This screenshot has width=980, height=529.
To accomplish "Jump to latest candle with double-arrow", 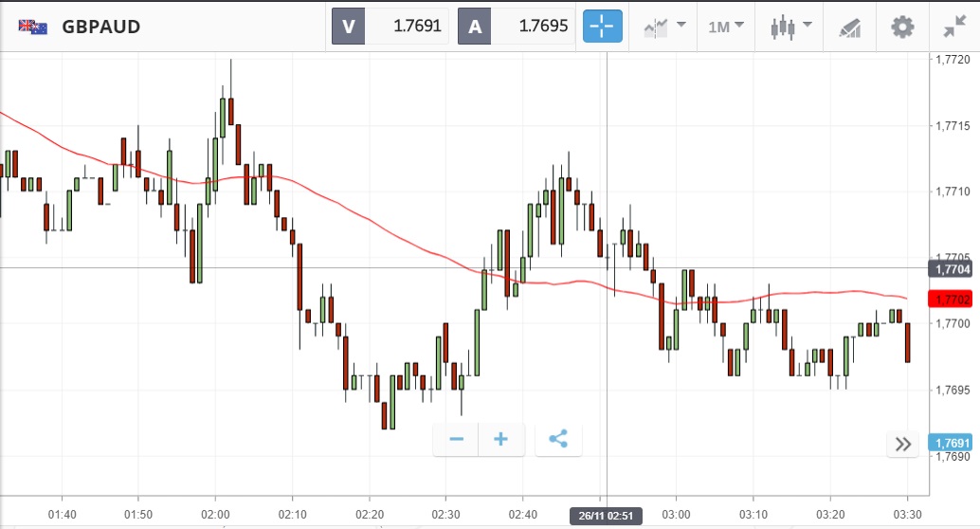I will (902, 444).
